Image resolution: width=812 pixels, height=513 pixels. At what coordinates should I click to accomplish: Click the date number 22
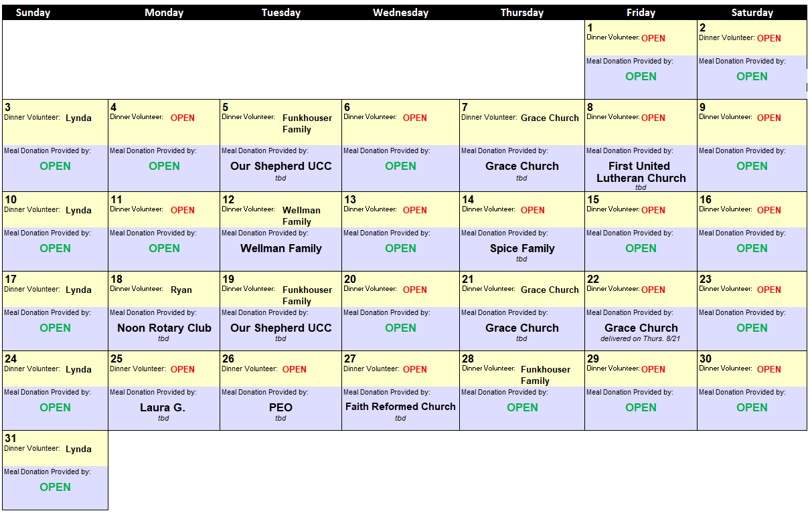(x=593, y=279)
